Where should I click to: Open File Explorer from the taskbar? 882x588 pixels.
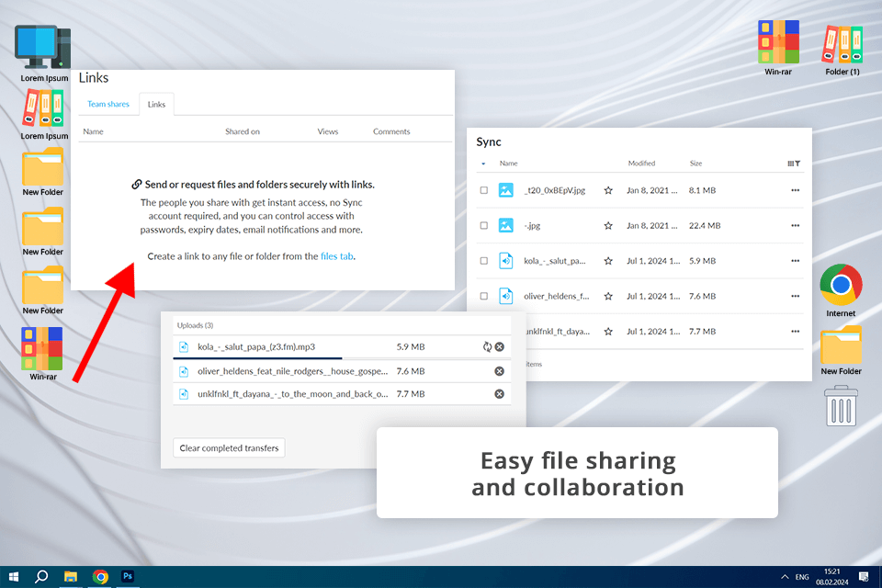coord(71,577)
